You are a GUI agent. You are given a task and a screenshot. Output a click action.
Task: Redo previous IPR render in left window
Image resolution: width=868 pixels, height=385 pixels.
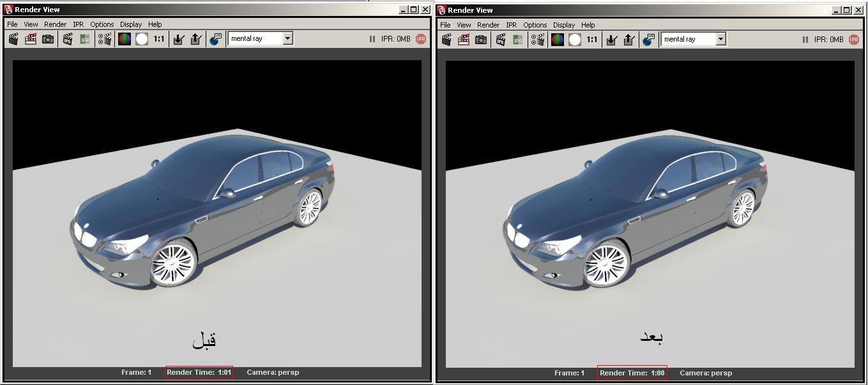[x=68, y=39]
